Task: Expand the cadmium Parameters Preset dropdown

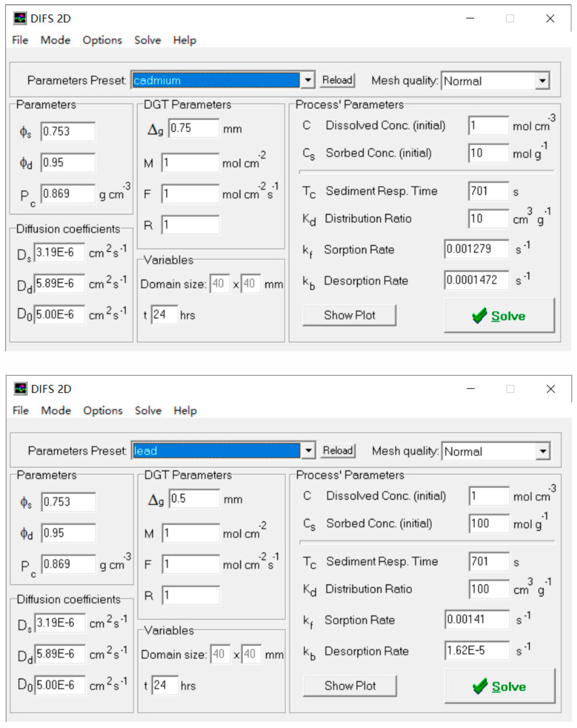Action: coord(308,80)
